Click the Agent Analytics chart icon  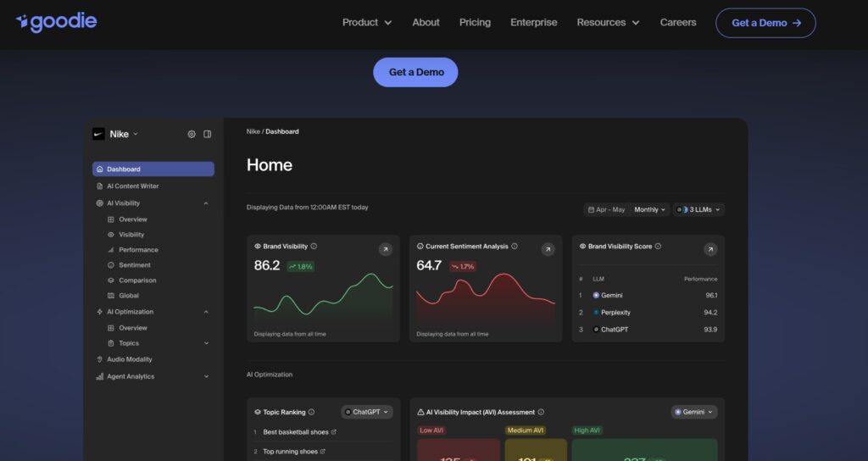100,376
